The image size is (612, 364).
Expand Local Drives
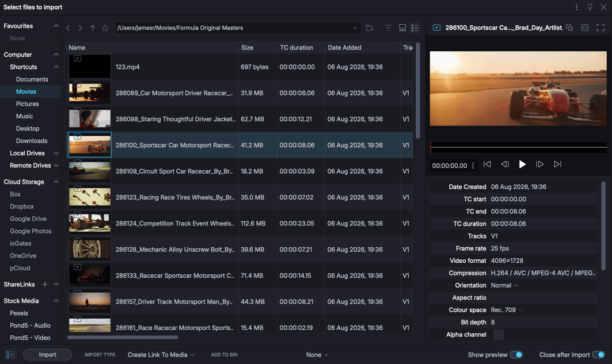click(56, 153)
